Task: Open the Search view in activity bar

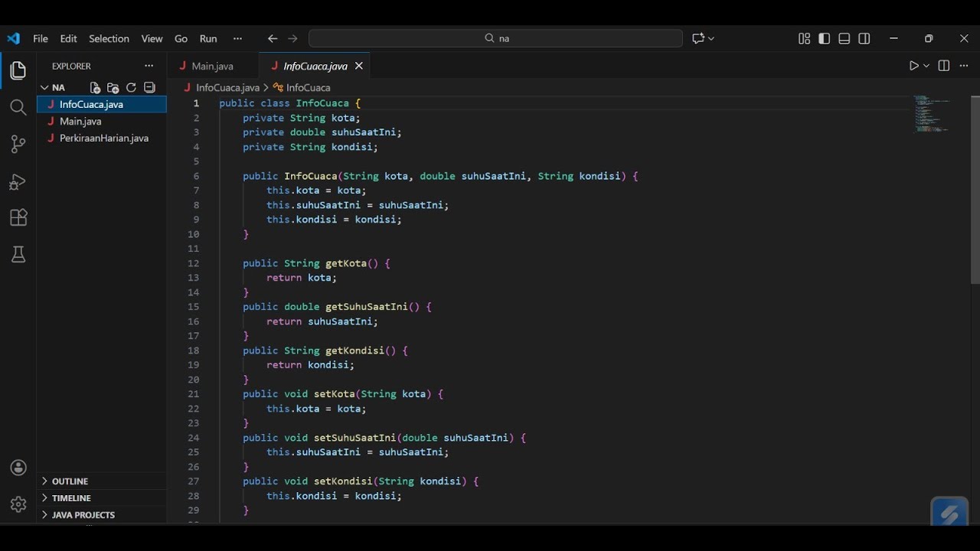Action: click(x=18, y=107)
